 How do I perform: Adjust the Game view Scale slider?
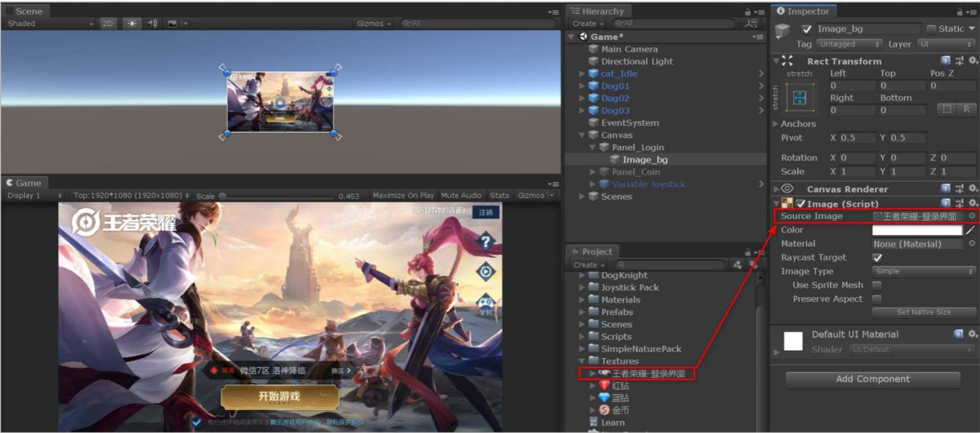click(x=222, y=196)
